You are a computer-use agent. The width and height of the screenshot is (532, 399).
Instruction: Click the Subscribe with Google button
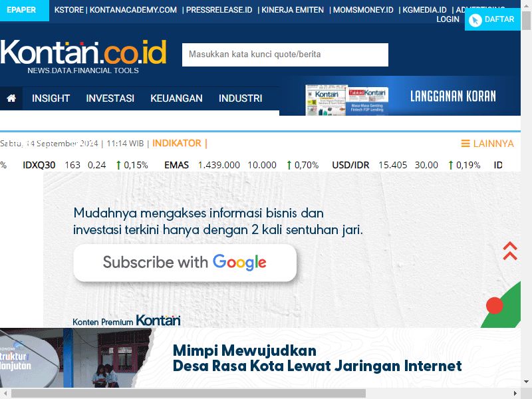(185, 263)
